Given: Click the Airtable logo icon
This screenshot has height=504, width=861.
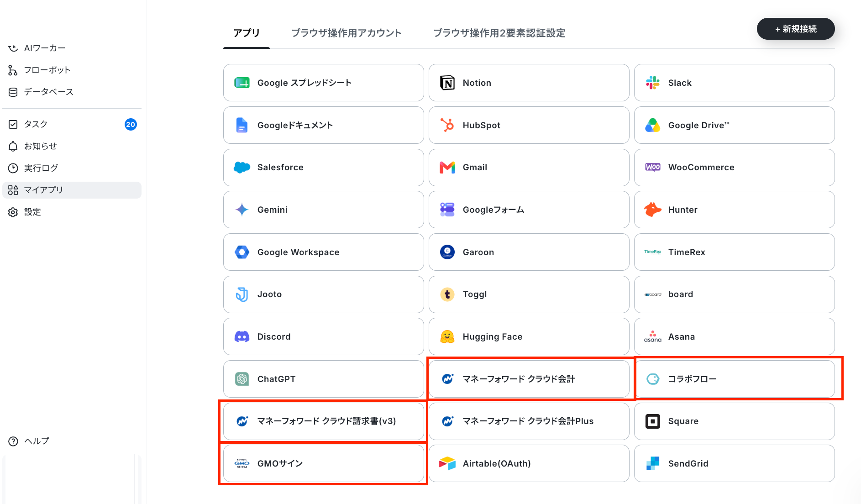Looking at the screenshot, I should click(x=447, y=463).
